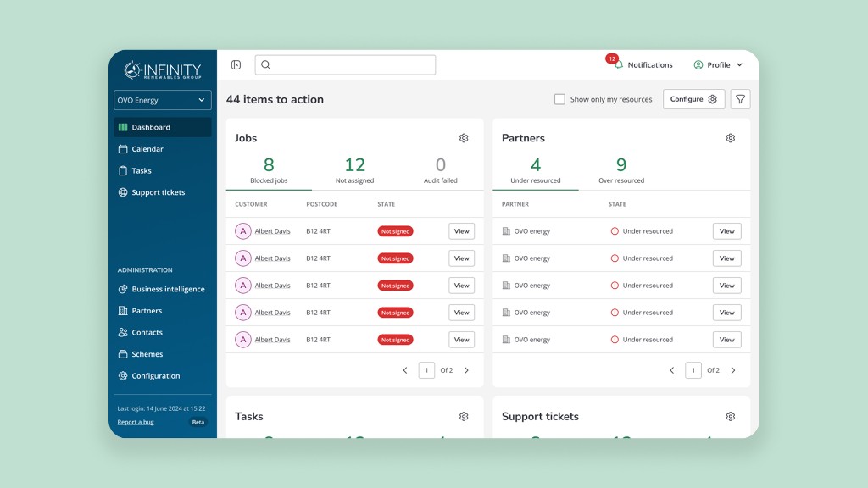Open Partners card settings gear

coord(731,138)
